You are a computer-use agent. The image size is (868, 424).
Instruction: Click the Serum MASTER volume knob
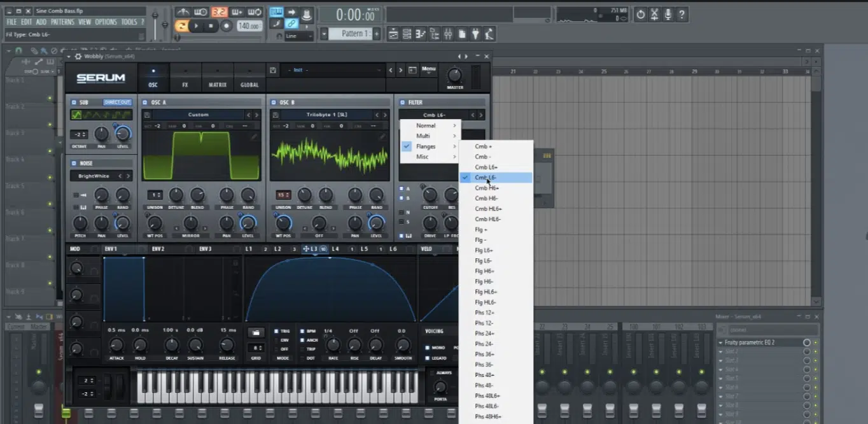[x=454, y=74]
